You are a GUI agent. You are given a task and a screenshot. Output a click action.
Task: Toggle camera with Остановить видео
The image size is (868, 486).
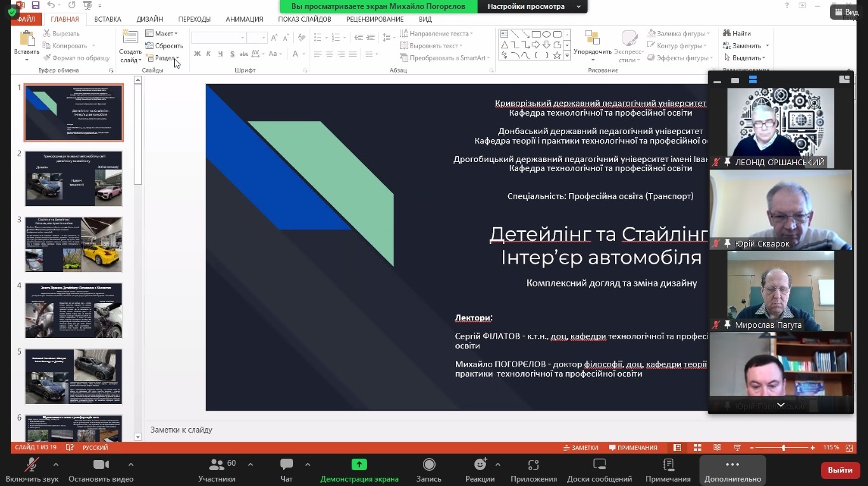100,465
